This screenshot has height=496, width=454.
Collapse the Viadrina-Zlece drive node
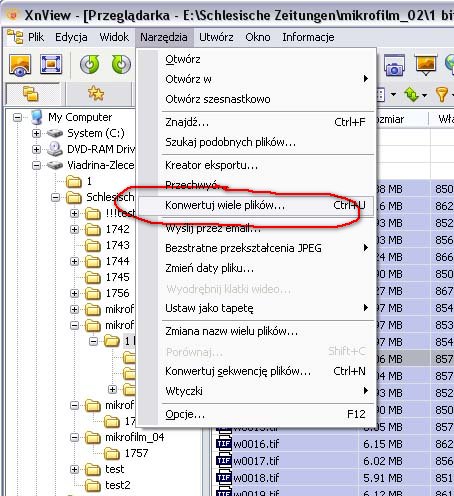[x=36, y=165]
